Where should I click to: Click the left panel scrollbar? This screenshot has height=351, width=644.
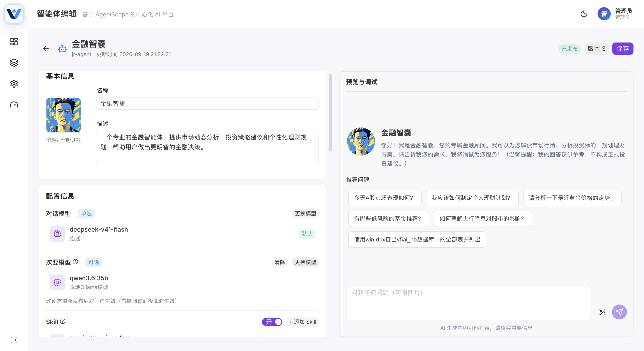tap(330, 113)
